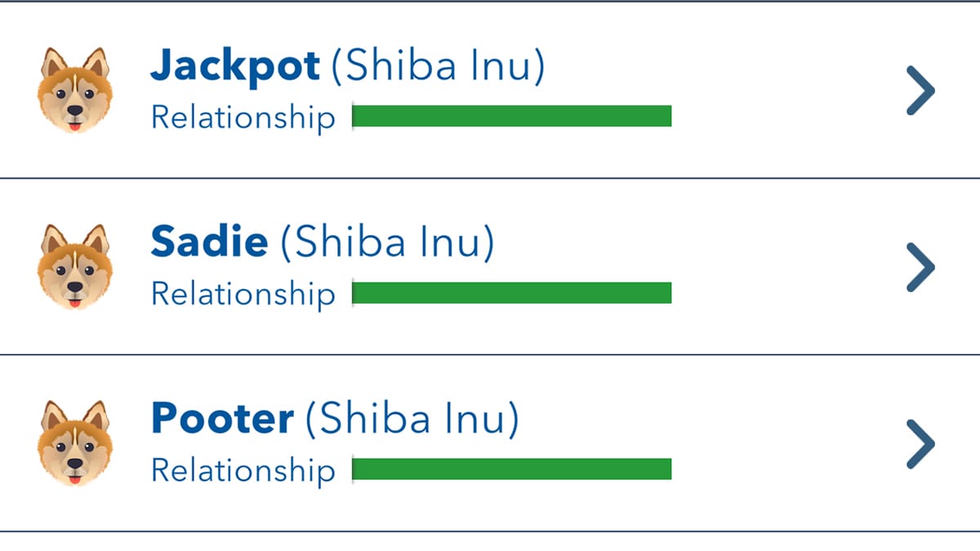Click empty space in Pooter's row before the chevron

(784, 443)
